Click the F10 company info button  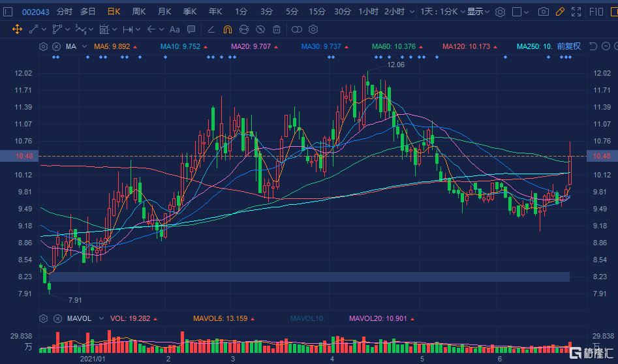(x=596, y=12)
